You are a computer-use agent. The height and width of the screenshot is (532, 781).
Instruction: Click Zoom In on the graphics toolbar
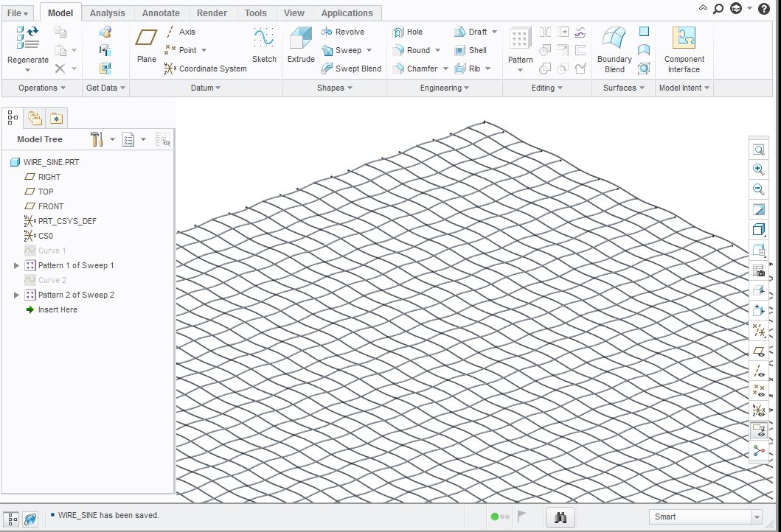pos(758,169)
